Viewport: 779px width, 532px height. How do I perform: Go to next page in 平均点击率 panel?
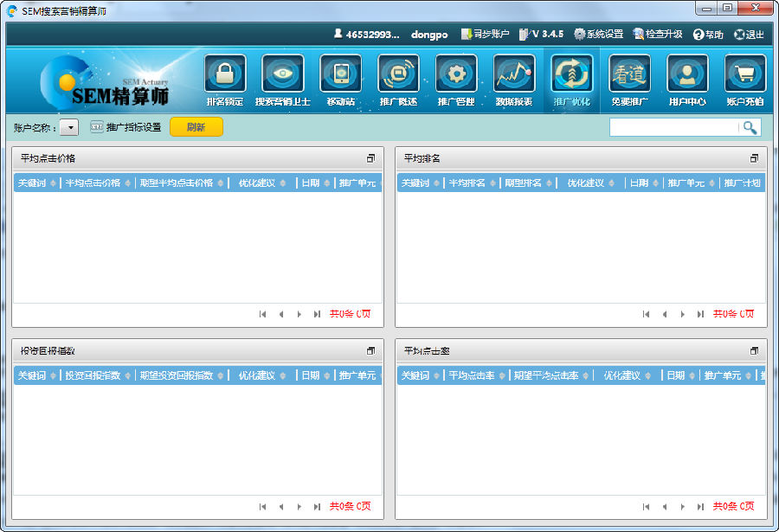(x=683, y=506)
